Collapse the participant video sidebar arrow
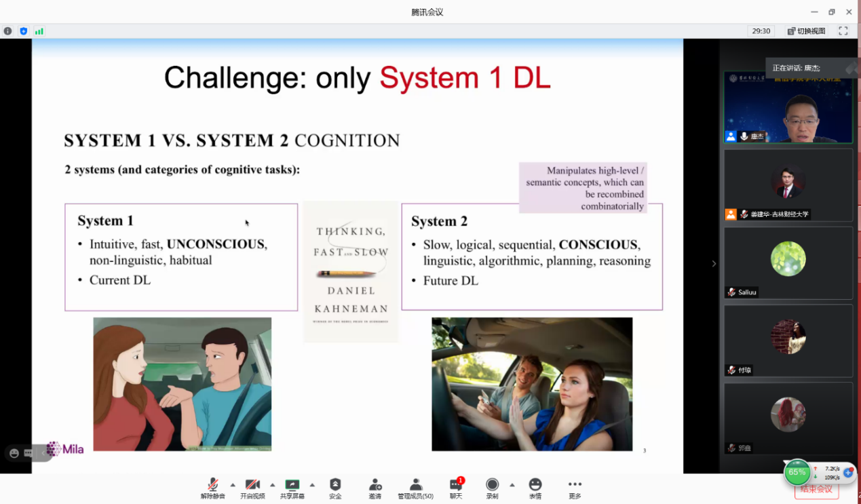 (x=714, y=264)
